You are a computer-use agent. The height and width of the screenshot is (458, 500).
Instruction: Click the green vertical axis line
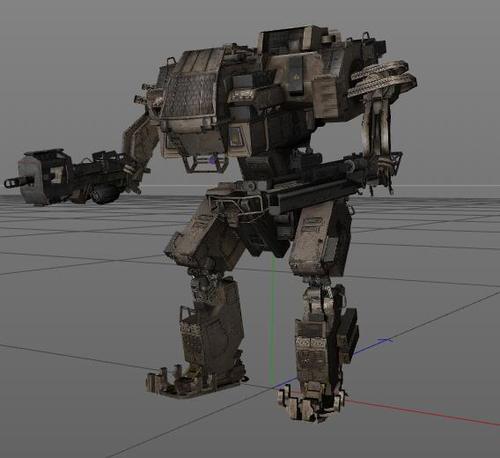click(273, 320)
